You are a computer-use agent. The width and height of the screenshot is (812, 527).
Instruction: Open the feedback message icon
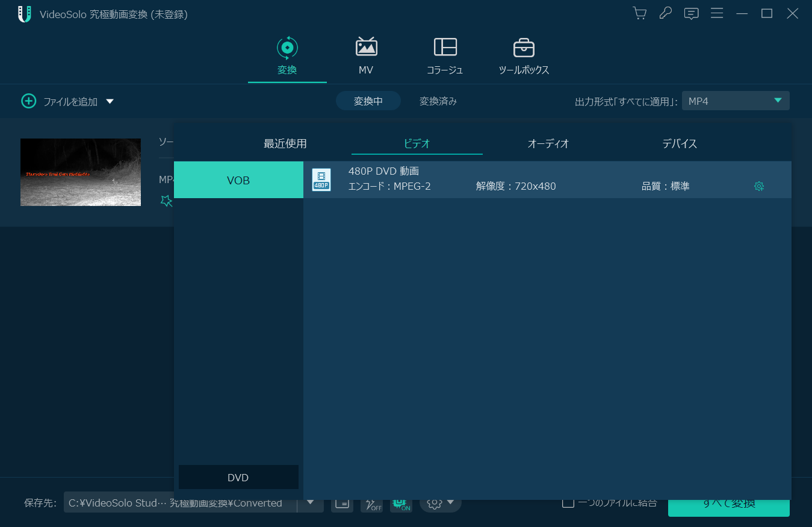point(691,13)
